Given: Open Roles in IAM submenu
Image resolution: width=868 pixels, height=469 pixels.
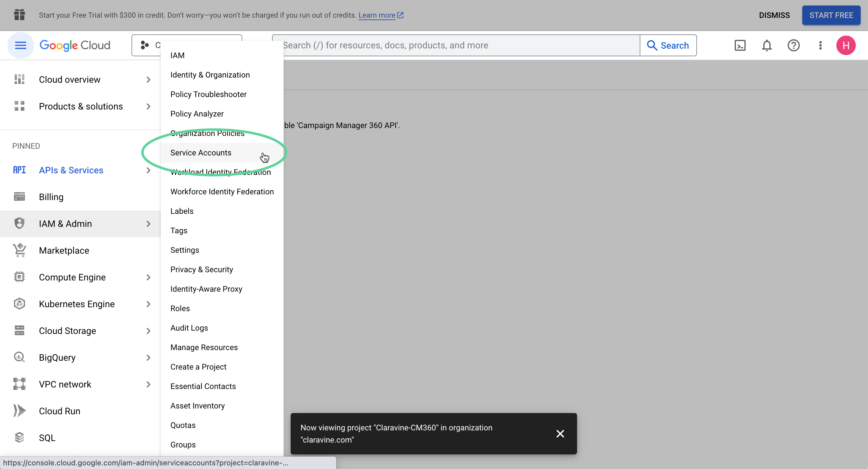Looking at the screenshot, I should click(x=222, y=308).
